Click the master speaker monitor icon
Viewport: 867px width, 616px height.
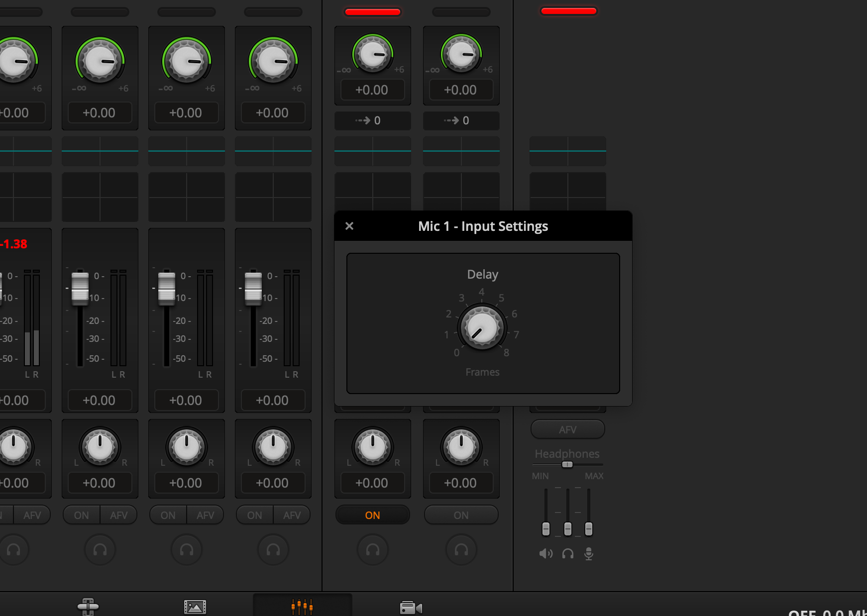pos(546,554)
